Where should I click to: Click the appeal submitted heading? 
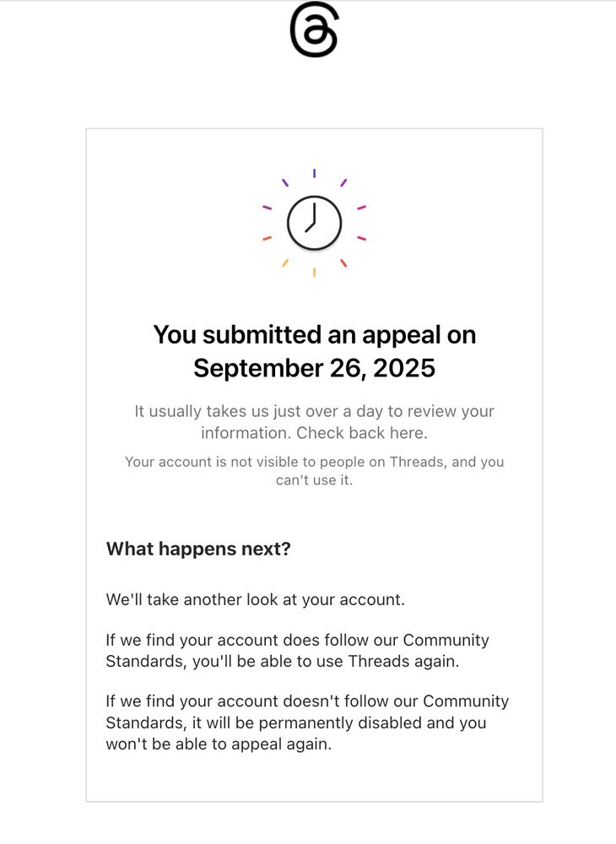click(x=314, y=351)
